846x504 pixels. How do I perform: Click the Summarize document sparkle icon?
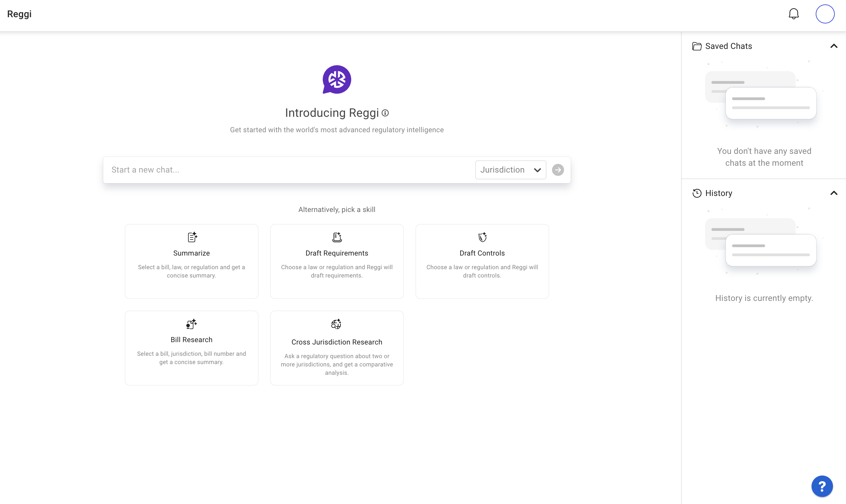coord(192,237)
